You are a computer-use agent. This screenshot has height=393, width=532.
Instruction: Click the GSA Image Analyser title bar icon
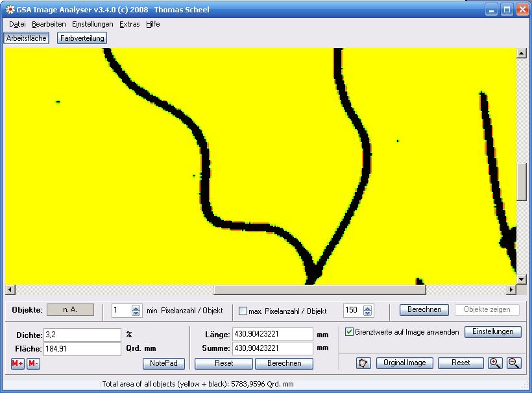click(x=10, y=10)
